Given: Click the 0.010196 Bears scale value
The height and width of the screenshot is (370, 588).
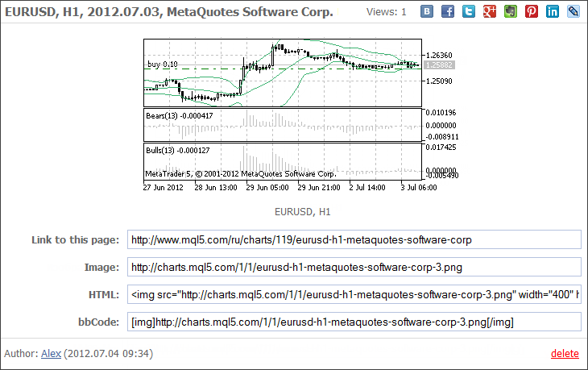Looking at the screenshot, I should 441,113.
